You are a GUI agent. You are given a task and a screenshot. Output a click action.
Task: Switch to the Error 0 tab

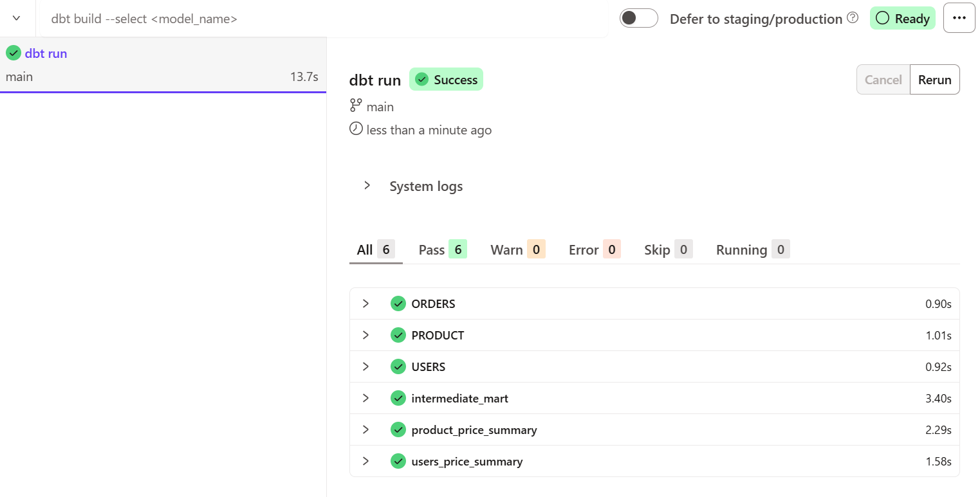click(595, 249)
